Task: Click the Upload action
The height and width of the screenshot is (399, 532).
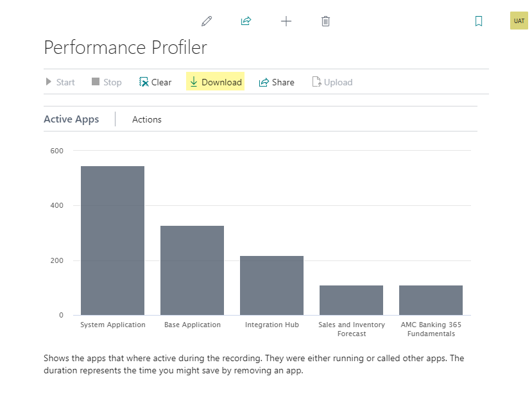Action: coord(332,82)
